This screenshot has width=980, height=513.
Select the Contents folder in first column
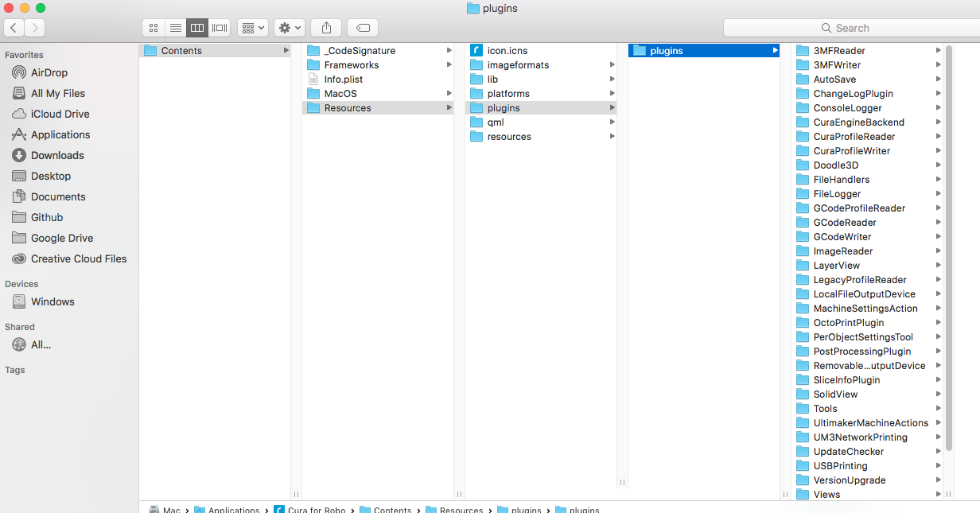[x=215, y=50]
